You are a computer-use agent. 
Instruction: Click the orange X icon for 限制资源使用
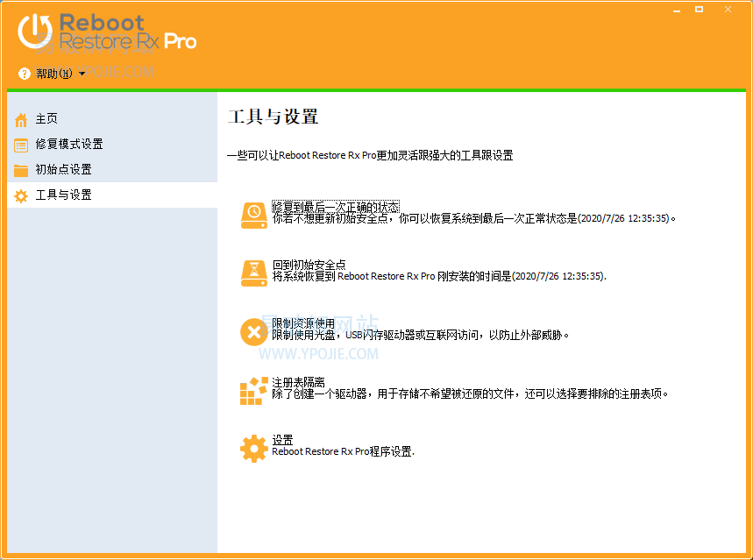253,331
